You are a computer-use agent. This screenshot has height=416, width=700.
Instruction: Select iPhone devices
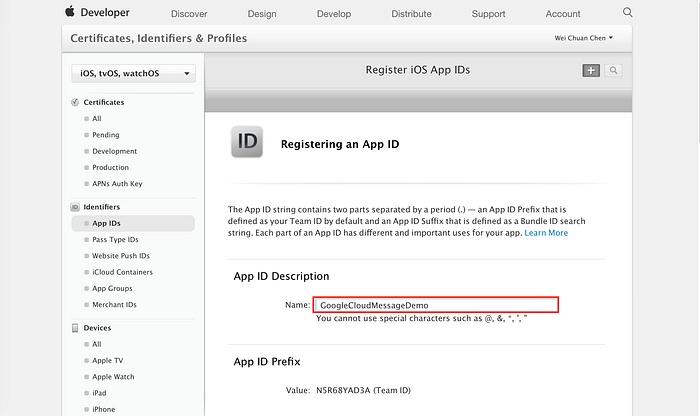pyautogui.click(x=104, y=409)
